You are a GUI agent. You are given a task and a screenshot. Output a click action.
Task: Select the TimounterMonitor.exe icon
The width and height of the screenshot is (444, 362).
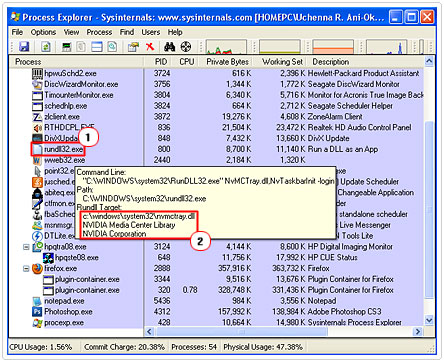pos(37,95)
